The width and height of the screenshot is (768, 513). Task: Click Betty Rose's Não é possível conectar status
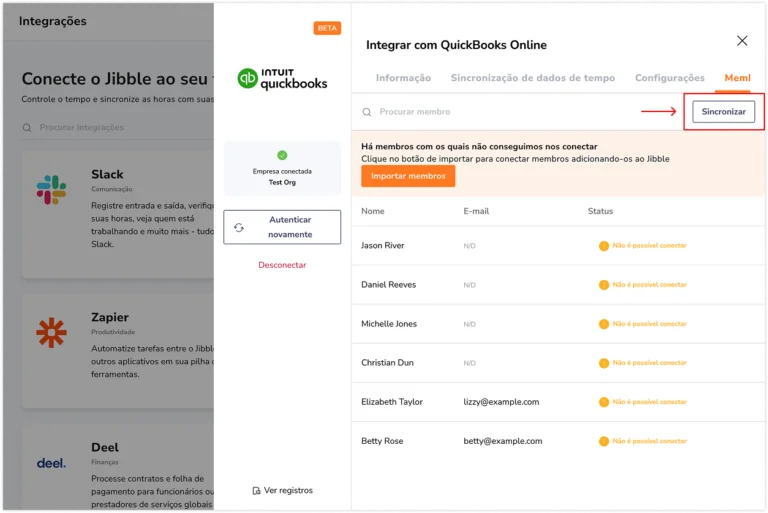tap(649, 441)
